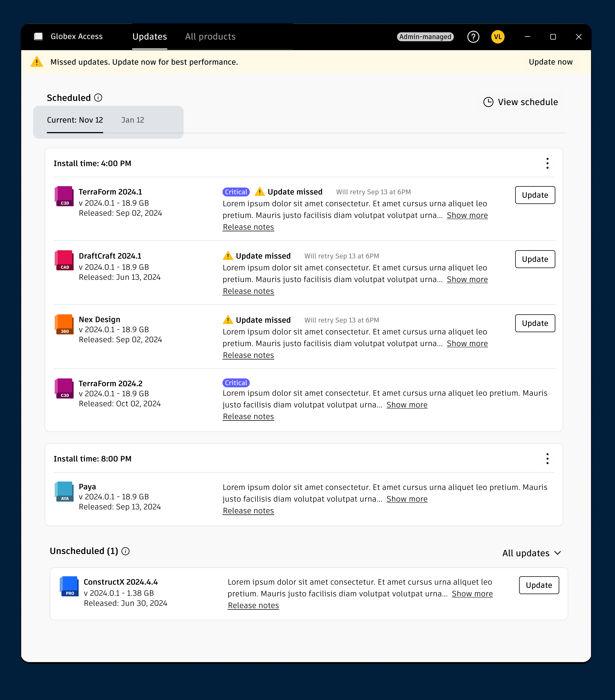Click the warning icon in Missed updates banner
Image resolution: width=615 pixels, height=700 pixels.
37,62
